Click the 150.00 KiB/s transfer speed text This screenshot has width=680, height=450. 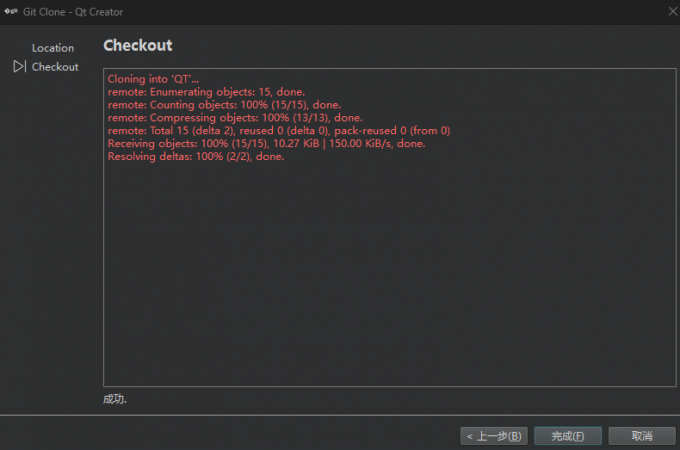[362, 143]
